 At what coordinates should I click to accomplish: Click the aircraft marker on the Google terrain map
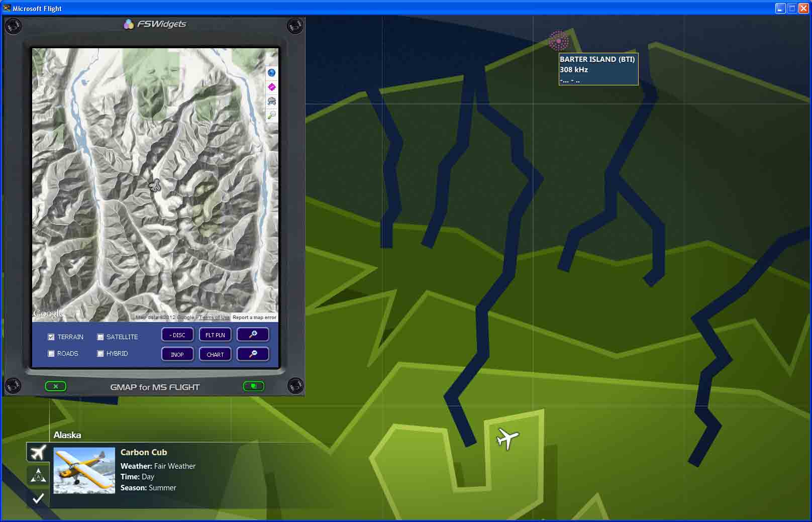pyautogui.click(x=155, y=185)
